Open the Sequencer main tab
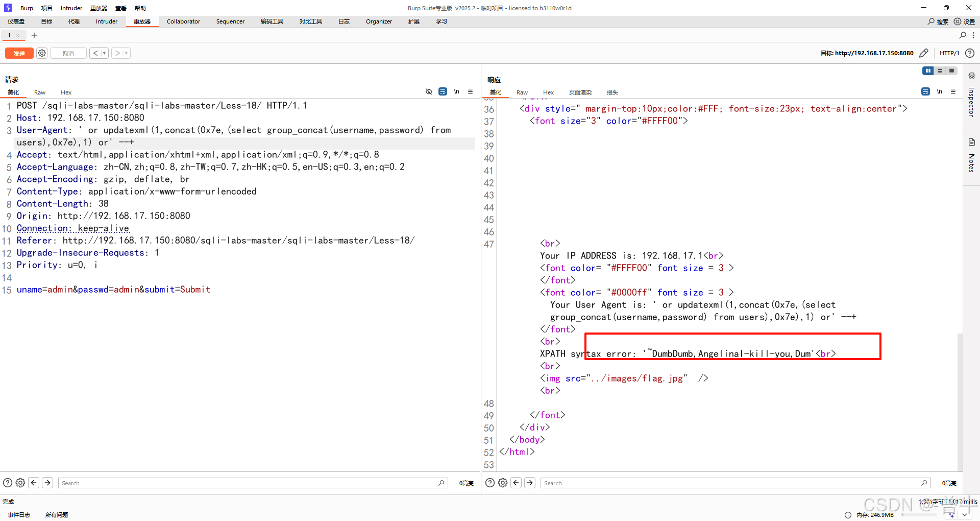Image resolution: width=980 pixels, height=521 pixels. 230,21
